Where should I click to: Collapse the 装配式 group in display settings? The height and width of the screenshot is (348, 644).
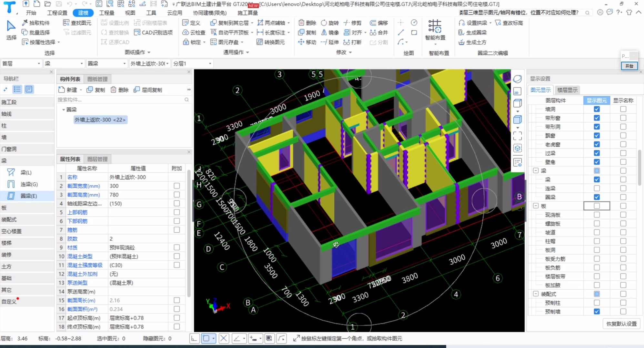click(536, 294)
